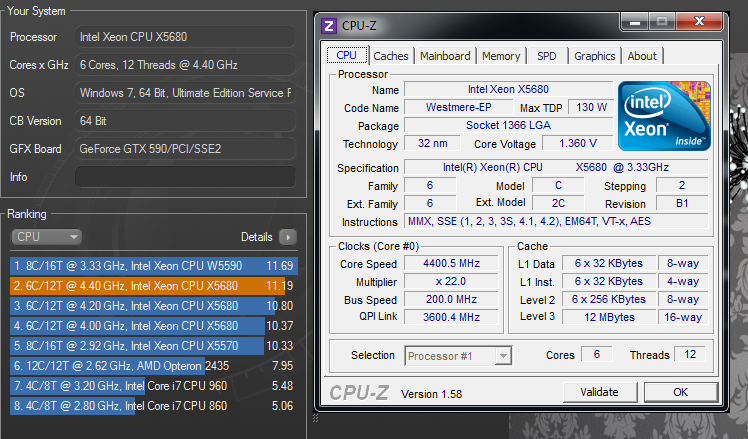Click OK in CPU-Z
Image resolution: width=748 pixels, height=439 pixels.
(x=681, y=392)
